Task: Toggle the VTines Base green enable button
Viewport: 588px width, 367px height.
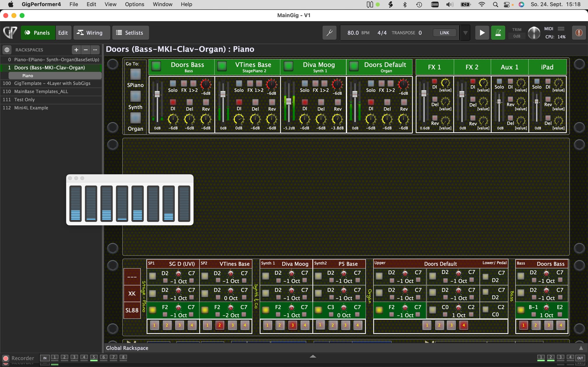Action: click(x=222, y=66)
